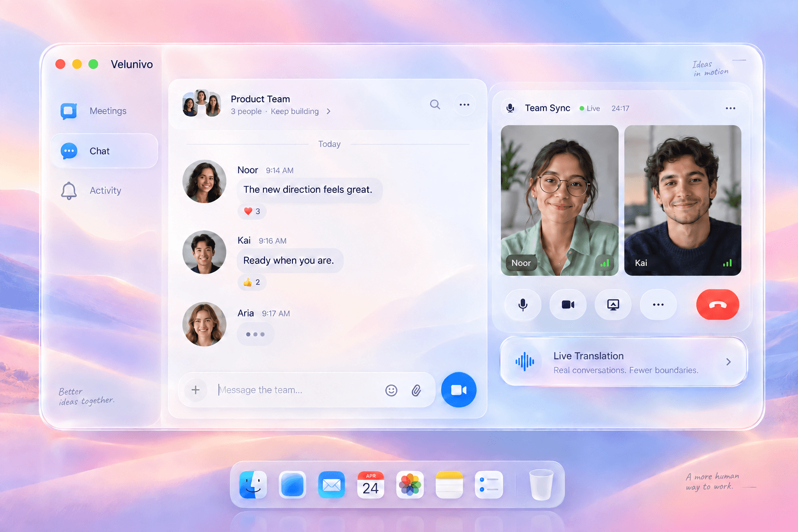Open Photos from the dock
The image size is (798, 532).
click(410, 485)
